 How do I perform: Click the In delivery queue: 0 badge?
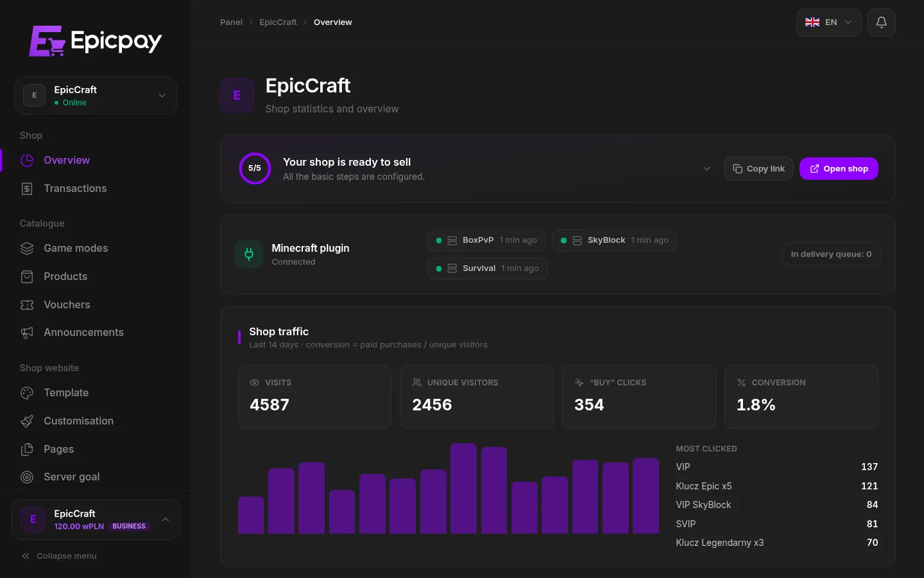coord(832,254)
